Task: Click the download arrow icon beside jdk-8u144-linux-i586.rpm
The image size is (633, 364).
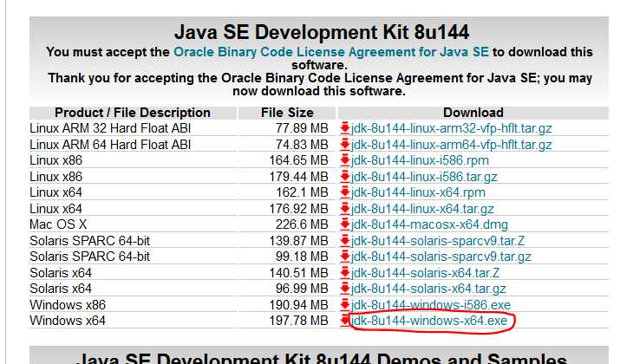Action: click(x=345, y=160)
